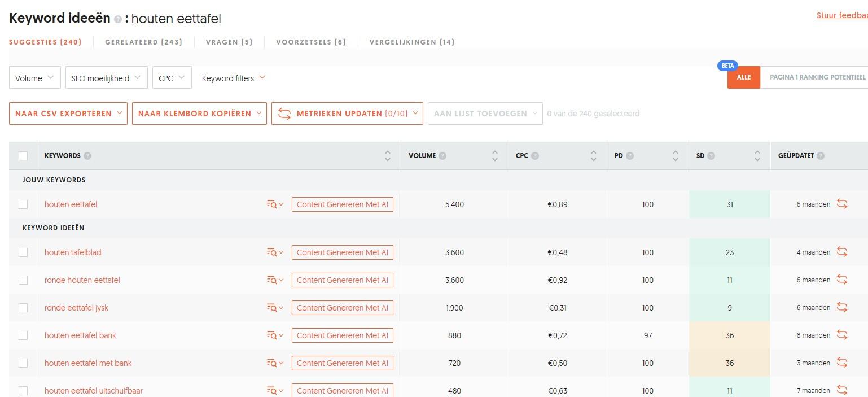Open help icon next to VOLUME header
The height and width of the screenshot is (397, 868).
[442, 156]
